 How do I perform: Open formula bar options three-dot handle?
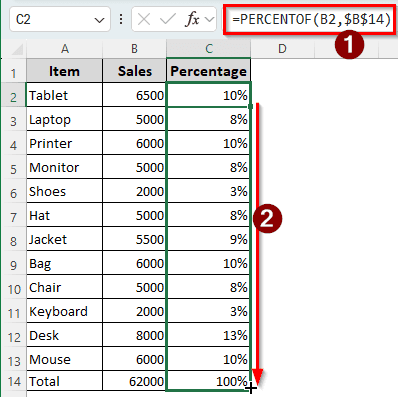point(121,19)
